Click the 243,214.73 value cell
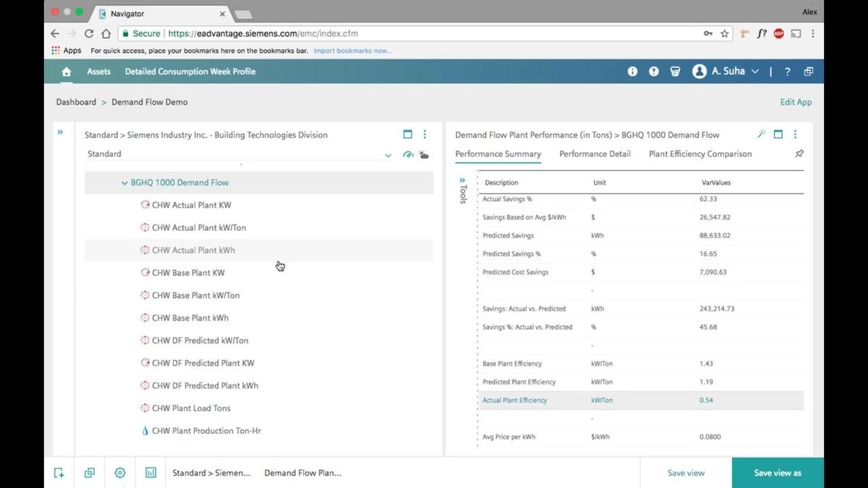 tap(717, 308)
